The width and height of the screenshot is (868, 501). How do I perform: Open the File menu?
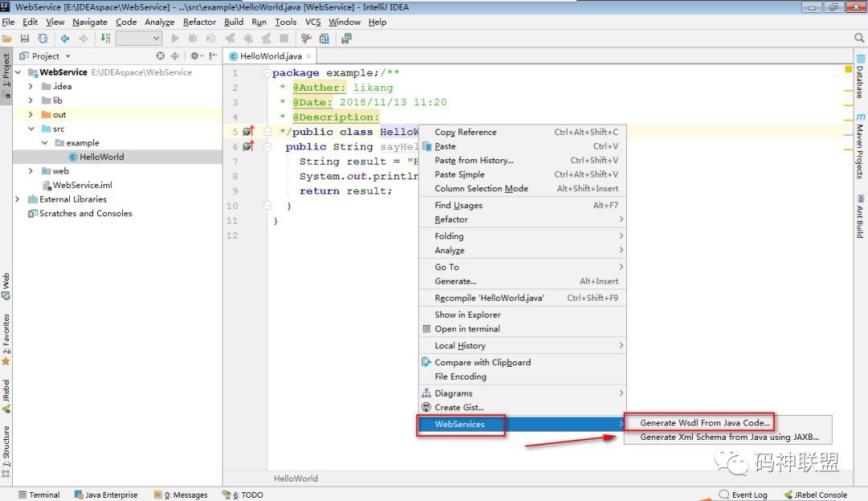click(8, 22)
